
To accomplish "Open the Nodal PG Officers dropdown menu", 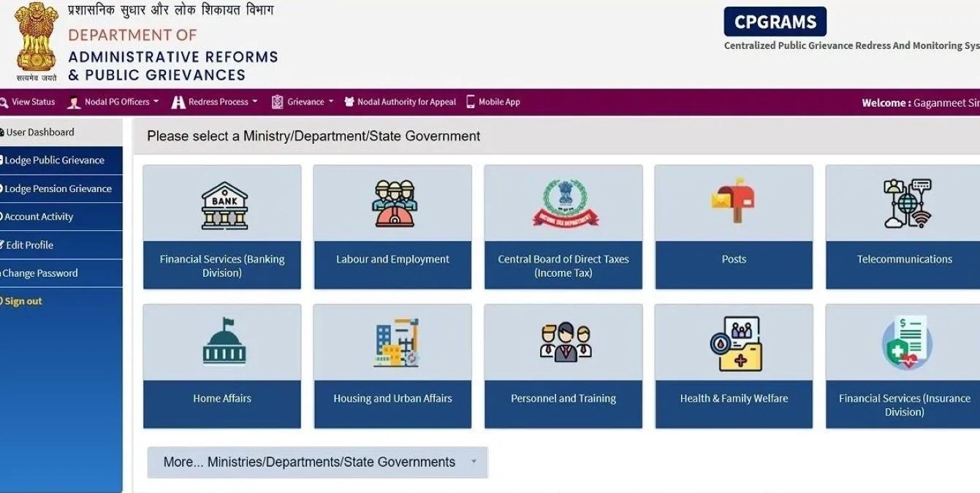I will pos(121,102).
